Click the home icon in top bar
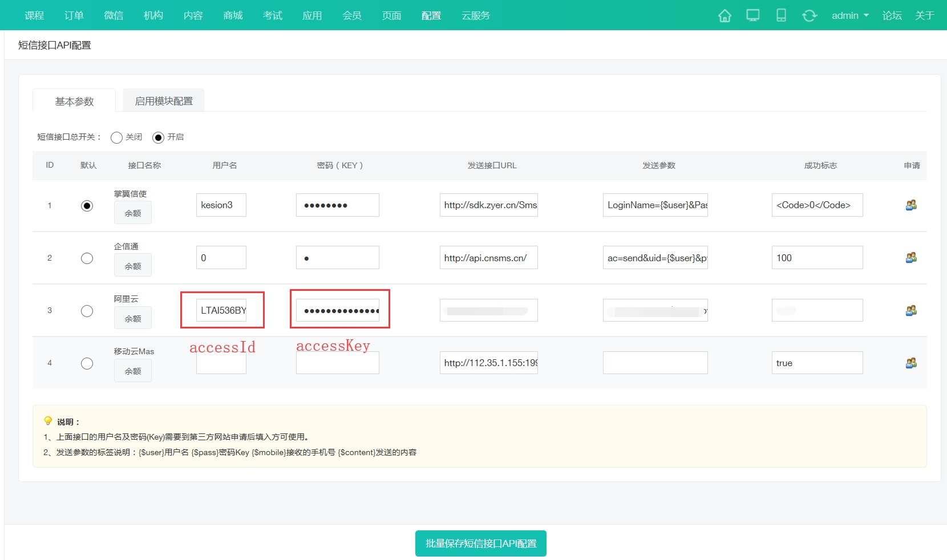This screenshot has width=947, height=560. coord(725,15)
